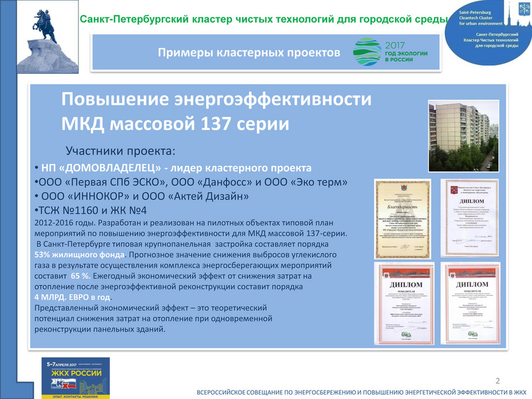Screen dimensions: 532x399
Task: Click the text "2012-2016 годы"
Action: (64, 223)
